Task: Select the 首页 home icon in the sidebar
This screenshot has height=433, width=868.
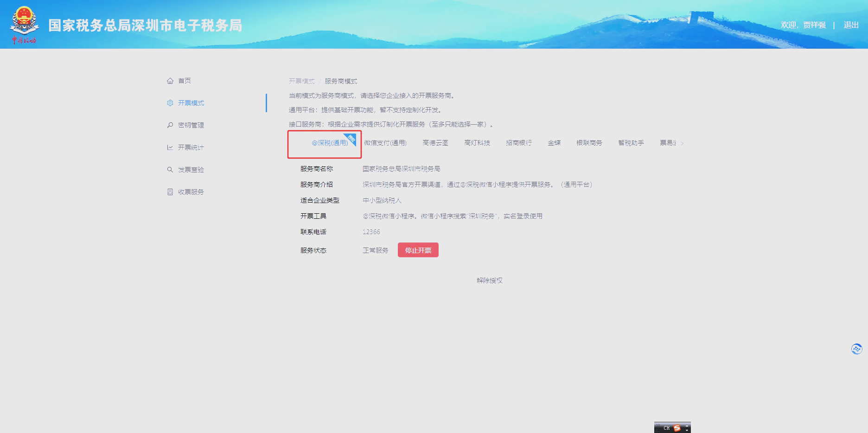Action: point(170,80)
